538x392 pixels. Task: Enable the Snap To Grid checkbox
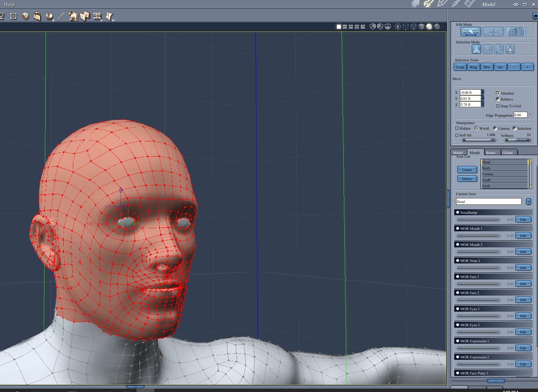[x=498, y=106]
